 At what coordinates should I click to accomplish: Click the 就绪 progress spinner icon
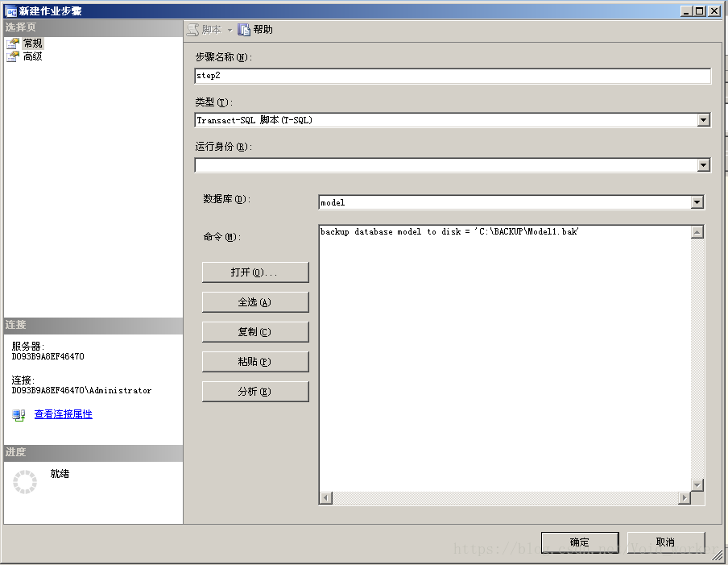(24, 481)
